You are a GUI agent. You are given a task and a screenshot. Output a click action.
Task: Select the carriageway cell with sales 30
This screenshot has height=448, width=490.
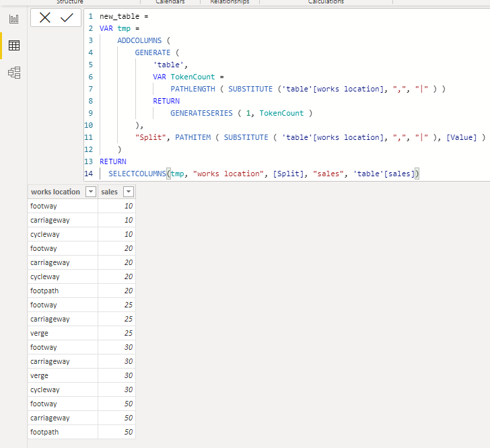click(63, 361)
